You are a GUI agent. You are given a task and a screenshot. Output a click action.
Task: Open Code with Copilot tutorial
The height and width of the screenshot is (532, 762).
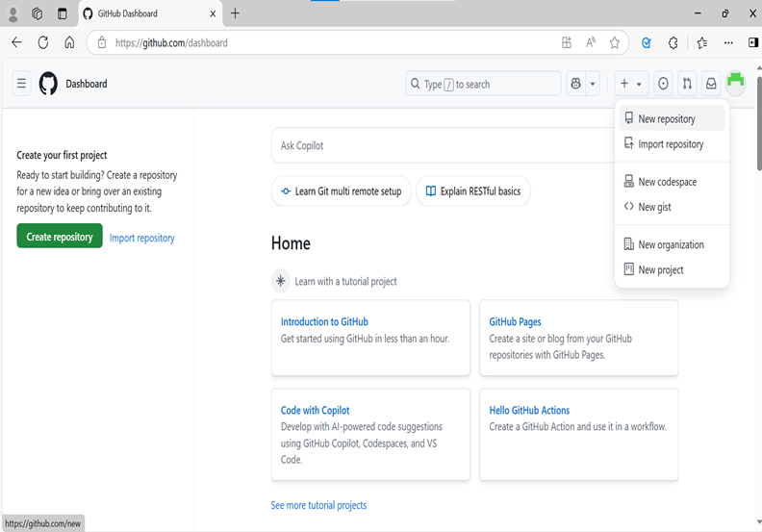[315, 410]
